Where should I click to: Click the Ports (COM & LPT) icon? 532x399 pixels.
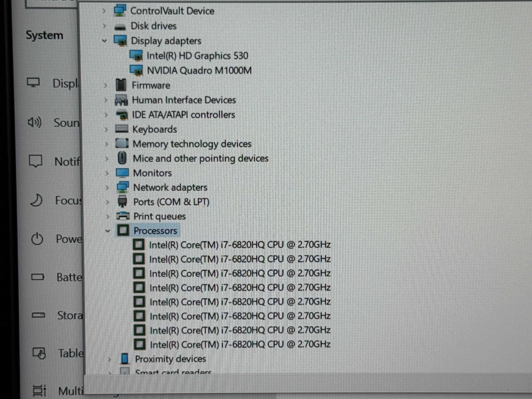[122, 201]
